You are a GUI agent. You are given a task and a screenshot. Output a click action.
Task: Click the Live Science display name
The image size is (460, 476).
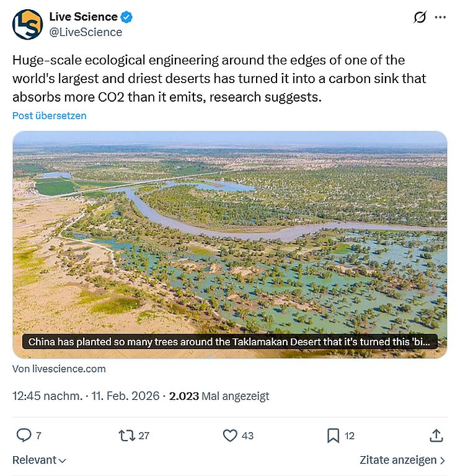tap(83, 17)
